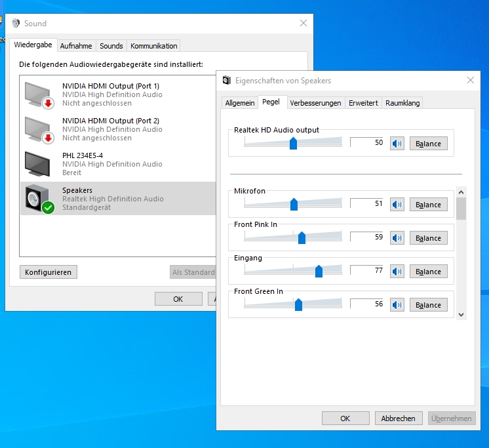Click the Sound window title icon
This screenshot has width=489, height=448.
coord(16,23)
